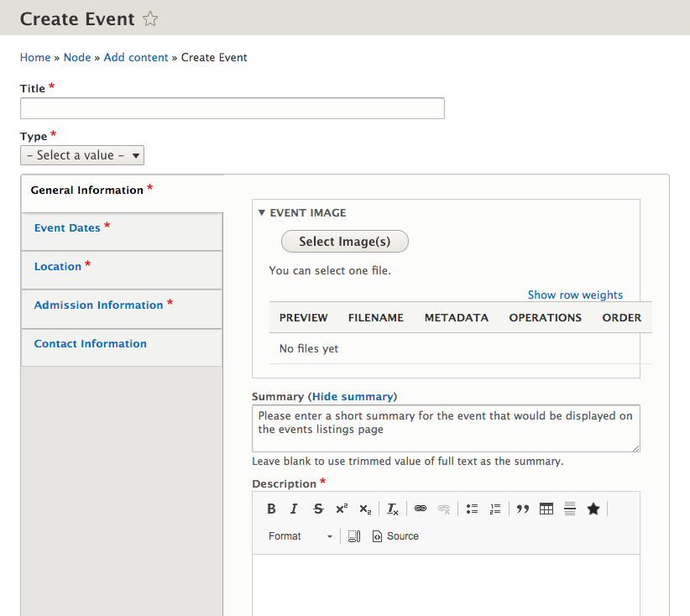Open the Admission Information tab
The width and height of the screenshot is (690, 616).
pos(98,305)
